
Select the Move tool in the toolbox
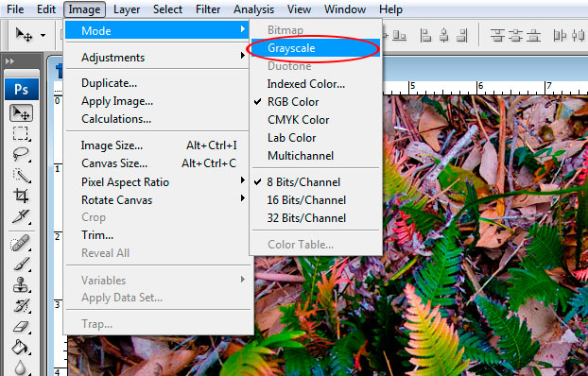(22, 113)
